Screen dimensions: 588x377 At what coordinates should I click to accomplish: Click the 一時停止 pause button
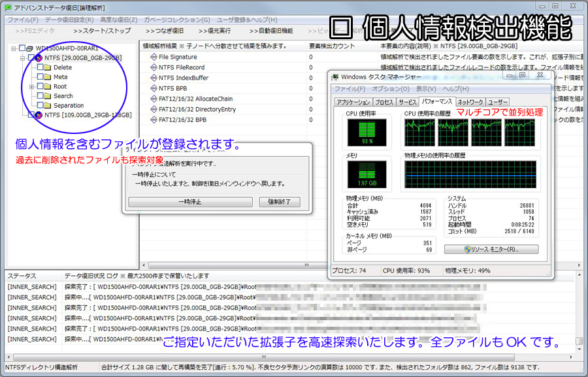190,202
